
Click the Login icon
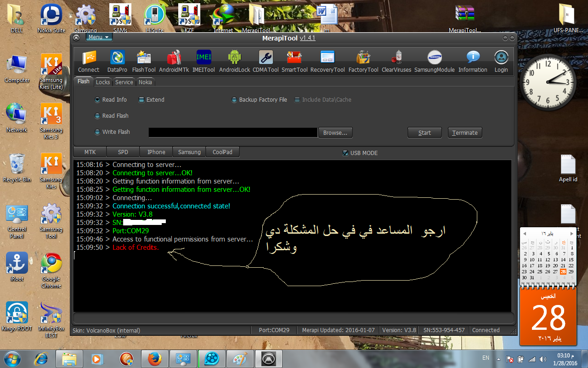501,61
